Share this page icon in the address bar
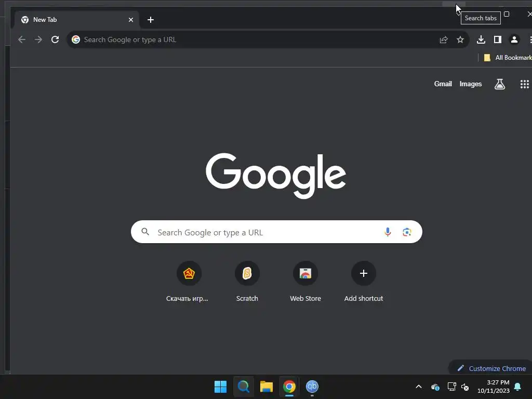 pyautogui.click(x=444, y=39)
